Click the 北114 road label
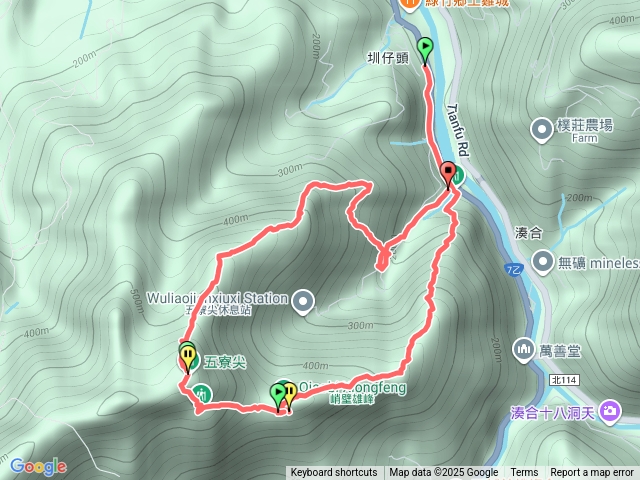The image size is (640, 480). (x=564, y=380)
